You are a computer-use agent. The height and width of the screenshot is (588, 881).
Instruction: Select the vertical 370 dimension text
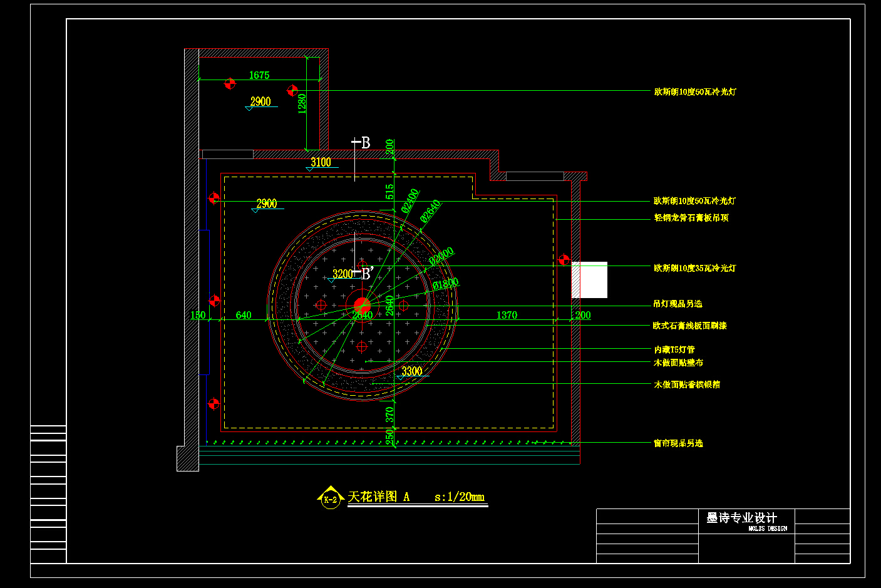coord(389,414)
